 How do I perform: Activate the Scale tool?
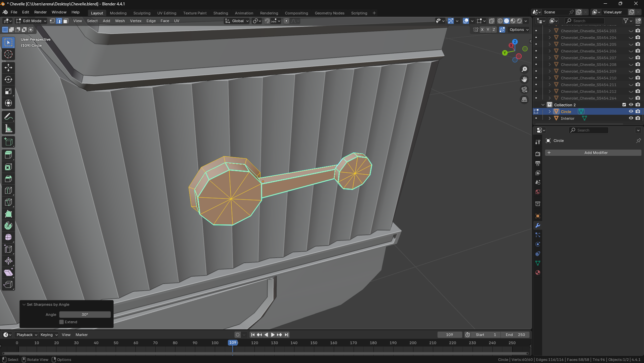coord(8,91)
